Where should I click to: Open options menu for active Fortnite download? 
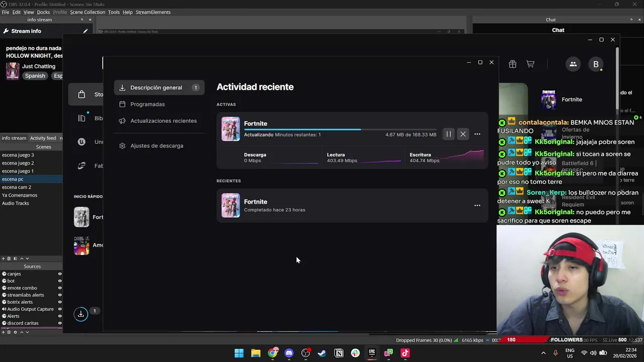(x=477, y=134)
